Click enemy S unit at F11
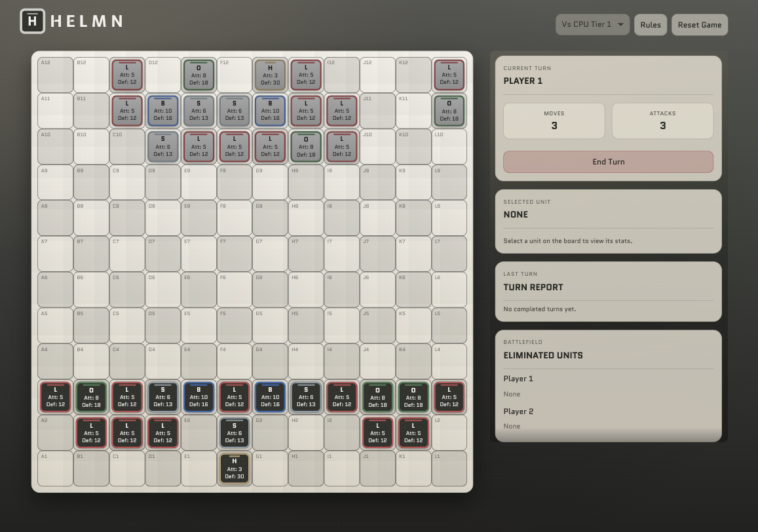 (x=235, y=111)
